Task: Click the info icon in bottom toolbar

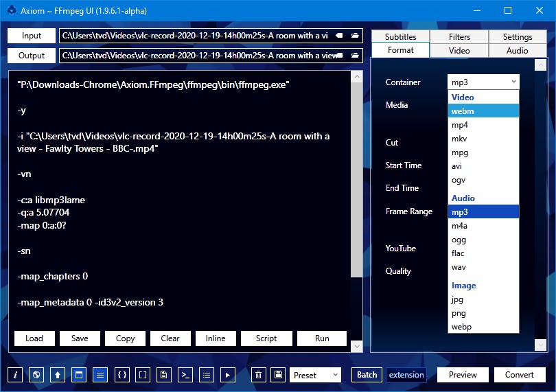Action: pyautogui.click(x=15, y=375)
